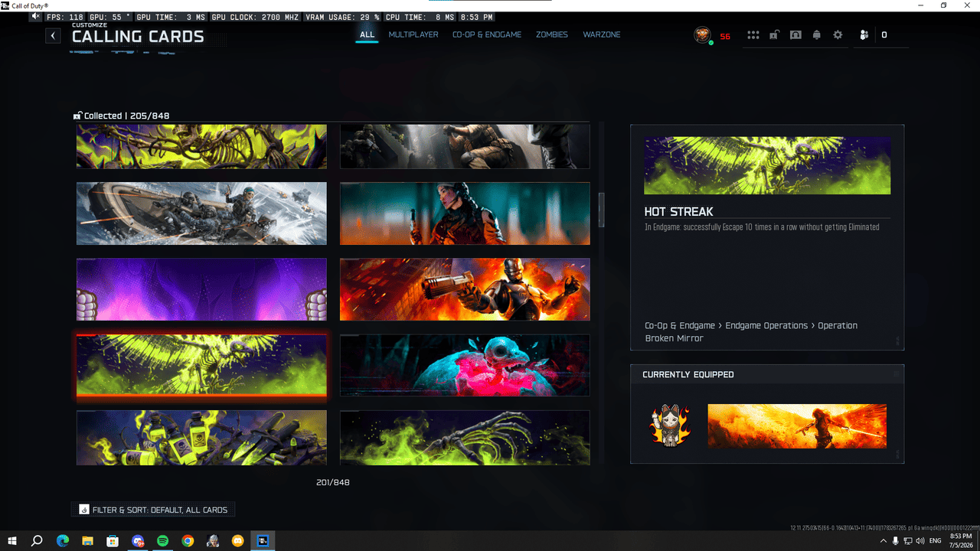Screen dimensions: 980x551
Task: Open the friends social icon
Action: (x=864, y=35)
